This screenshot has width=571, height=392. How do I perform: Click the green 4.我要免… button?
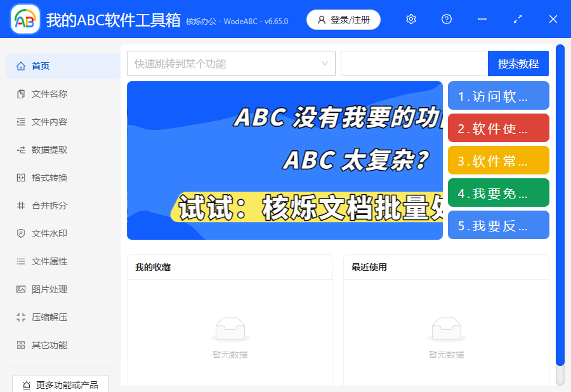pos(499,193)
